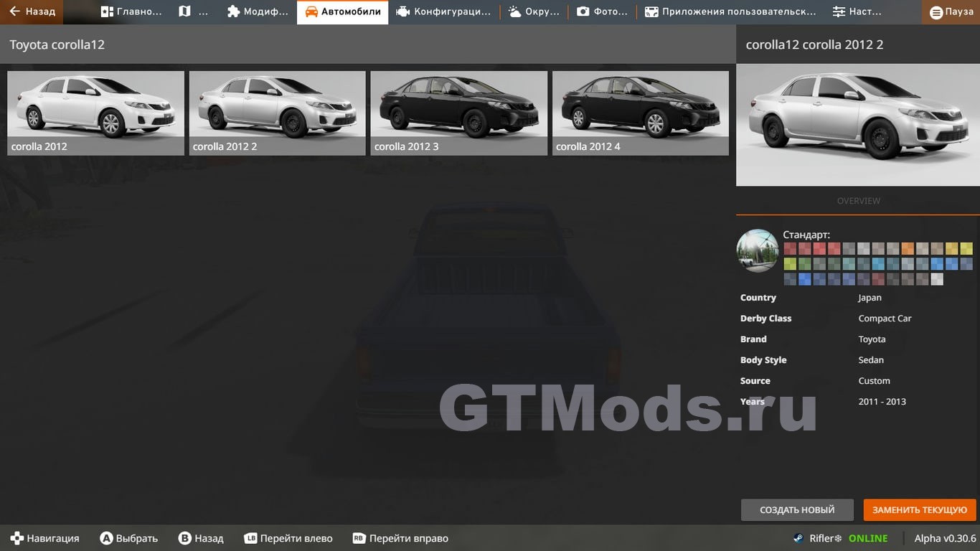Click the Brand value Toyota
Viewport: 980px width, 551px height.
(x=872, y=339)
